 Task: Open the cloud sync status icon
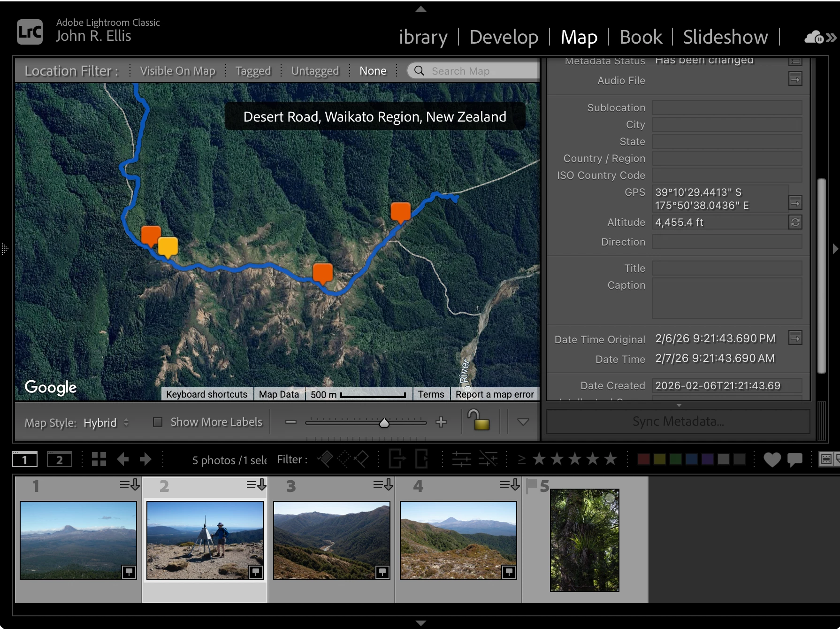coord(814,37)
